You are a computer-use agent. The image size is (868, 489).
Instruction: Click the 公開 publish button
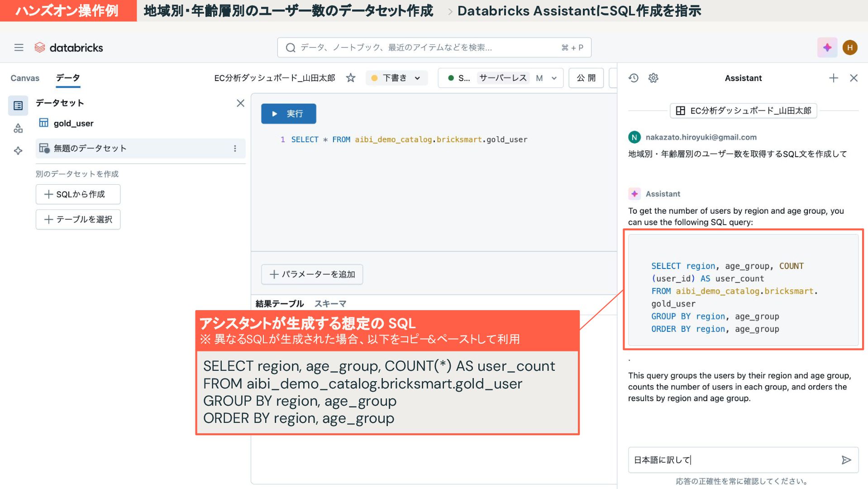pyautogui.click(x=586, y=78)
